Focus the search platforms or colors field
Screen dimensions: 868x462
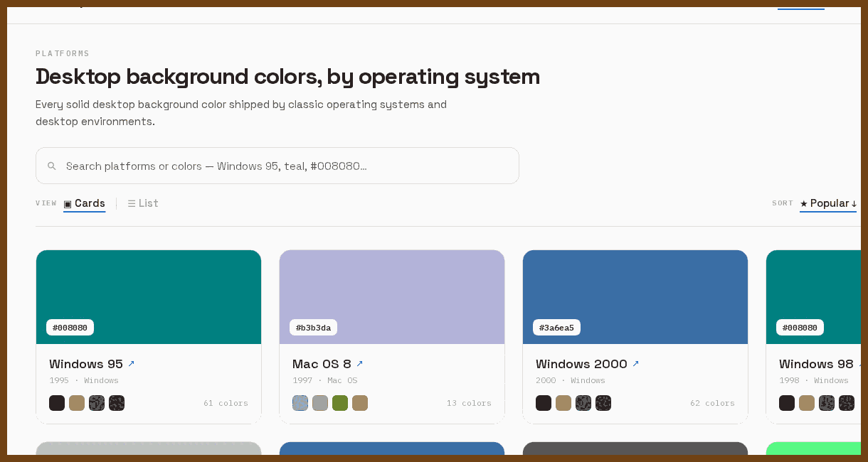pyautogui.click(x=277, y=166)
